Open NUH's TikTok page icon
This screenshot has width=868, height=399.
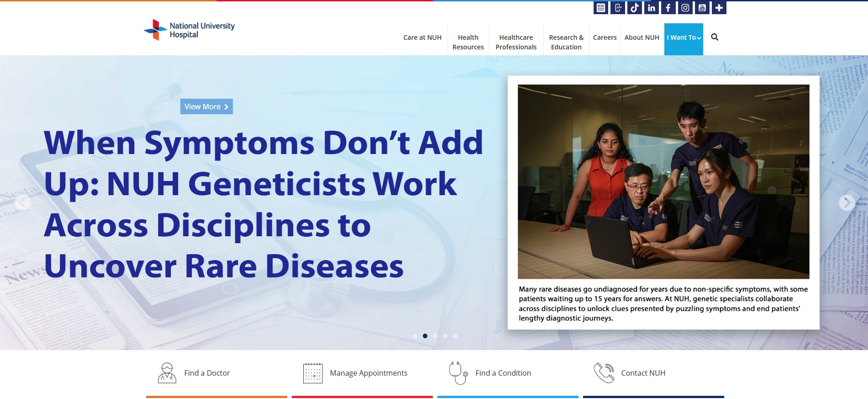(x=635, y=8)
